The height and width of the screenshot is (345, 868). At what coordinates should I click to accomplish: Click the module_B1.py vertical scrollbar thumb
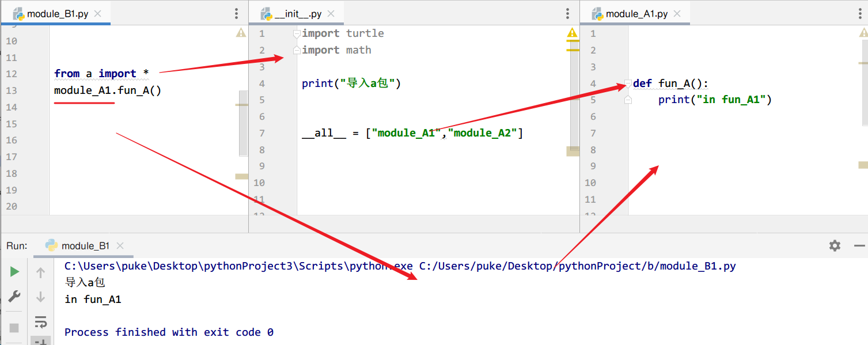coord(243,124)
